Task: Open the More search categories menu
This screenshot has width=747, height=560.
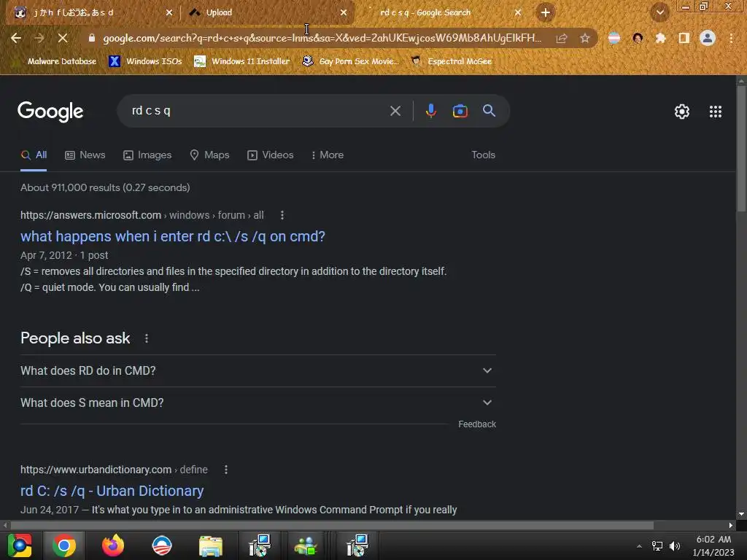Action: click(x=328, y=155)
